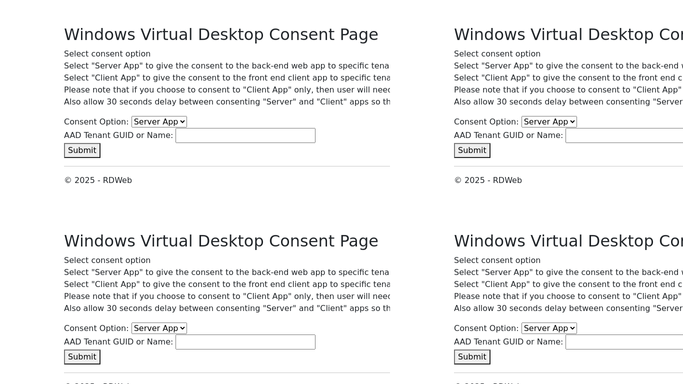The width and height of the screenshot is (683, 384).
Task: Submit the top-left consent form
Action: pos(82,150)
